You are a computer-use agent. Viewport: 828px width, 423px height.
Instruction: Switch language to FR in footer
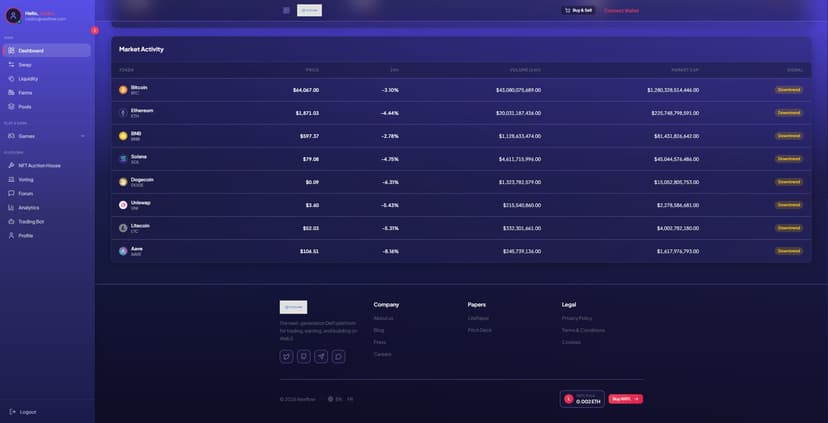350,399
